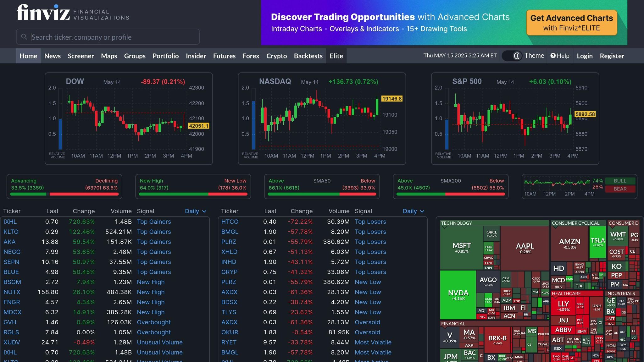
Task: Click the New High/New Low bar
Action: point(193,194)
